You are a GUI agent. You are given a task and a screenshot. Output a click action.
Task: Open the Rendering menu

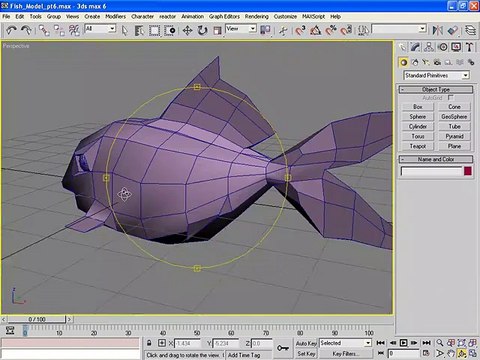(x=256, y=16)
